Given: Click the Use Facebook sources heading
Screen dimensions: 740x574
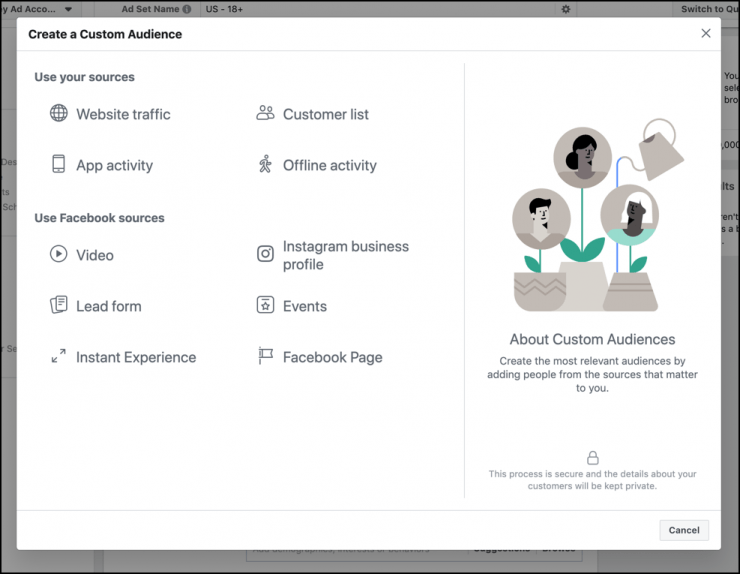Looking at the screenshot, I should click(x=99, y=218).
